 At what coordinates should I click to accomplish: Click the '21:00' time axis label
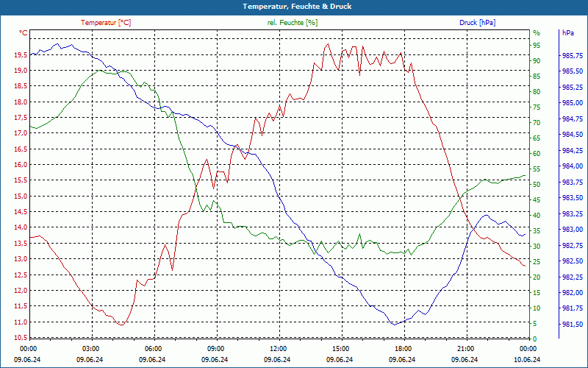tap(465, 348)
